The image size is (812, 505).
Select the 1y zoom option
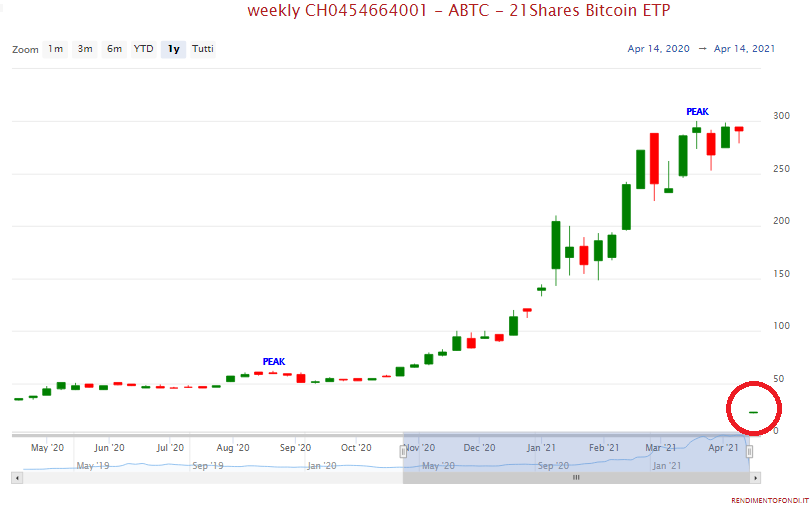(173, 49)
